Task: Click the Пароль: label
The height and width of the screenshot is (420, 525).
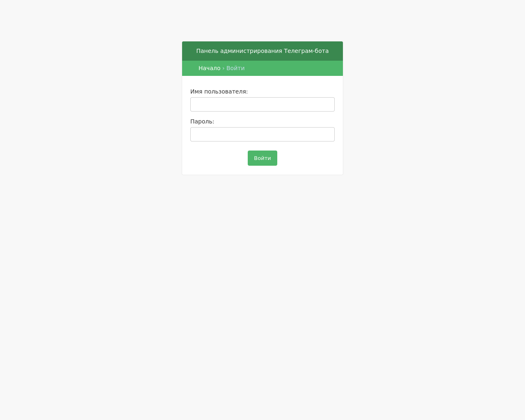Action: click(x=202, y=121)
